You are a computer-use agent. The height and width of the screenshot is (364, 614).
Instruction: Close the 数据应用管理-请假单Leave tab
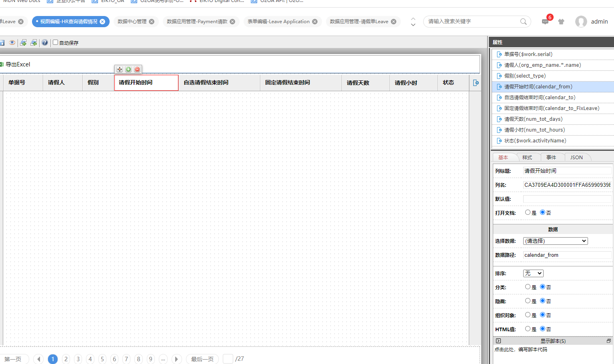tap(394, 22)
